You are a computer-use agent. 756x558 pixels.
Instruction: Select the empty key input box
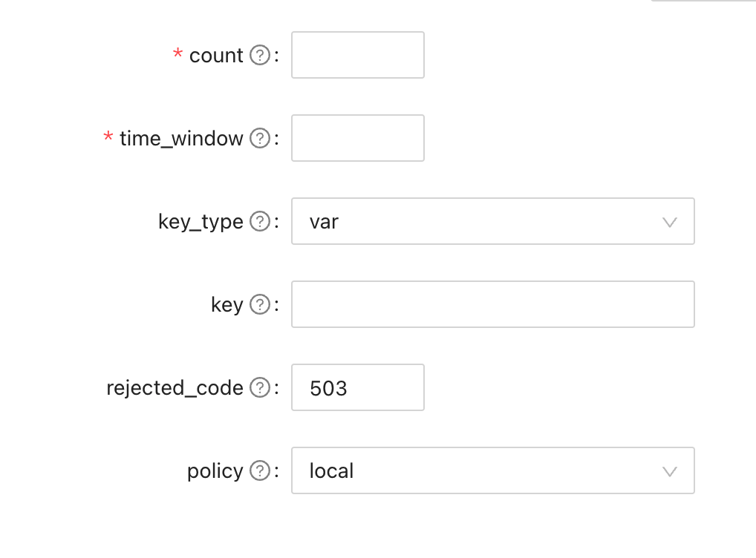[x=493, y=304]
